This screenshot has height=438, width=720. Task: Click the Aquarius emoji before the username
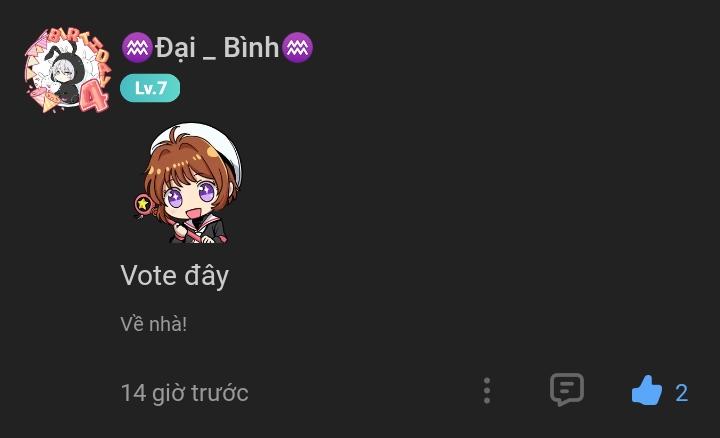point(137,47)
